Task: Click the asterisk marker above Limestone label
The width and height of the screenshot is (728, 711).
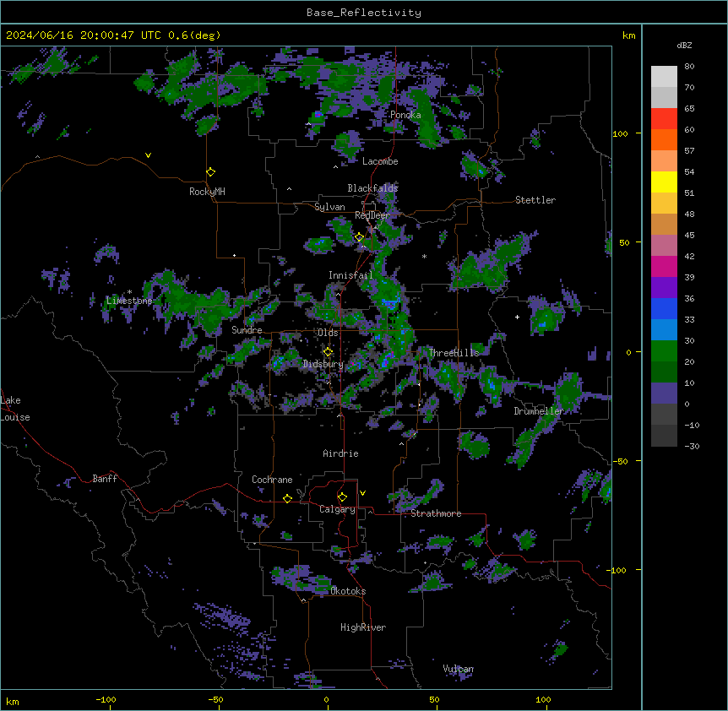Action: coord(129,292)
